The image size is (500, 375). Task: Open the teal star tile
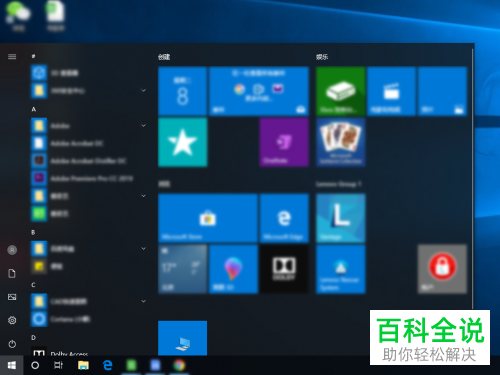click(182, 142)
